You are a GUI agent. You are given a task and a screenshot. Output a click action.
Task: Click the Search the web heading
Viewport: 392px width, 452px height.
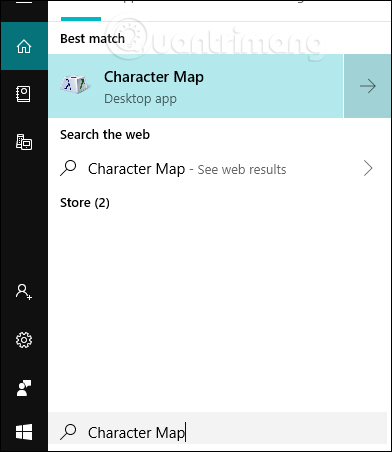click(105, 135)
